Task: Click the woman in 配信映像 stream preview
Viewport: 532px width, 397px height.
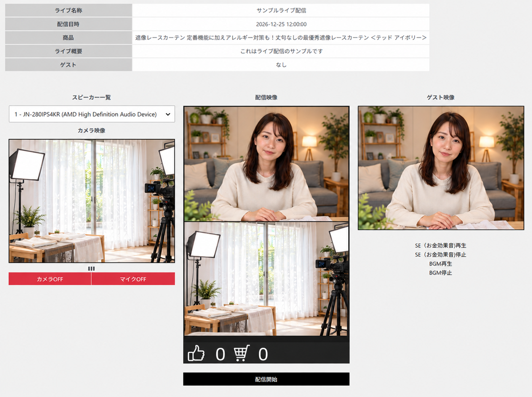Action: pos(266,164)
